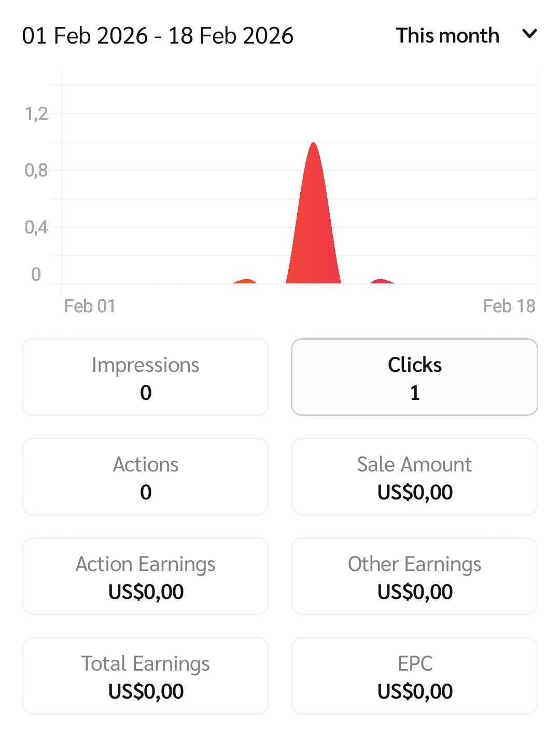Show Sale Amount on the chart
This screenshot has width=560, height=737.
[414, 477]
